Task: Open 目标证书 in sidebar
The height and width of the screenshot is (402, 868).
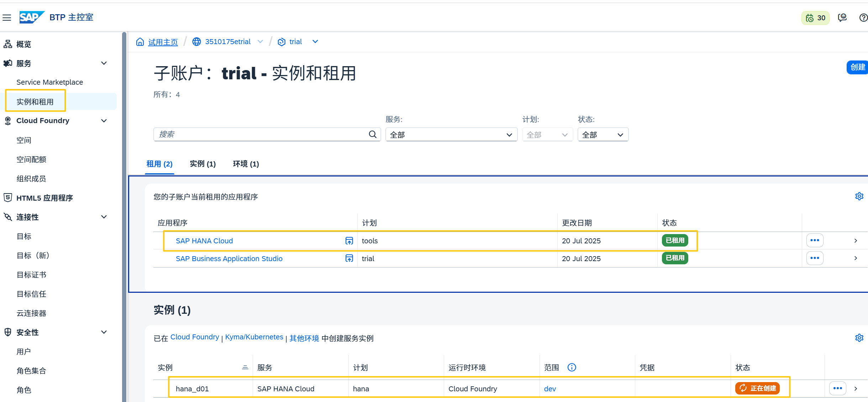Action: (x=31, y=275)
